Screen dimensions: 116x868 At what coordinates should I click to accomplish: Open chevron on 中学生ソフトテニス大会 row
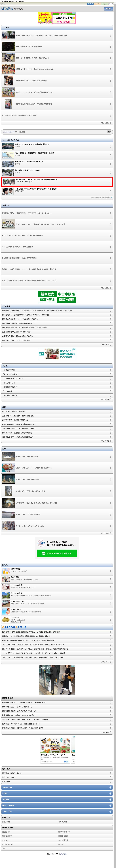click(110, 281)
